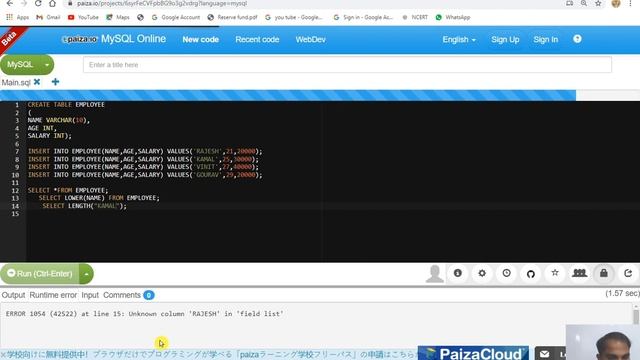This screenshot has height=360, width=640.
Task: Open WhatsApp bookmark
Action: pyautogui.click(x=453, y=17)
